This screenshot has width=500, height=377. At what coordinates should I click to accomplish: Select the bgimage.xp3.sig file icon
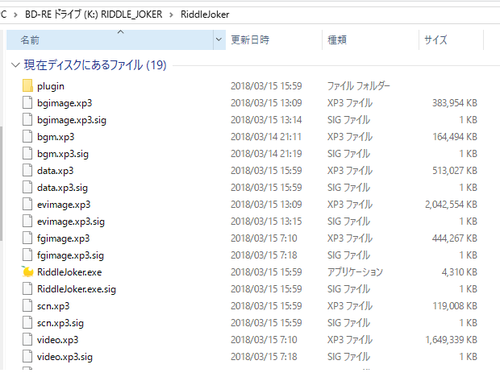coord(28,120)
